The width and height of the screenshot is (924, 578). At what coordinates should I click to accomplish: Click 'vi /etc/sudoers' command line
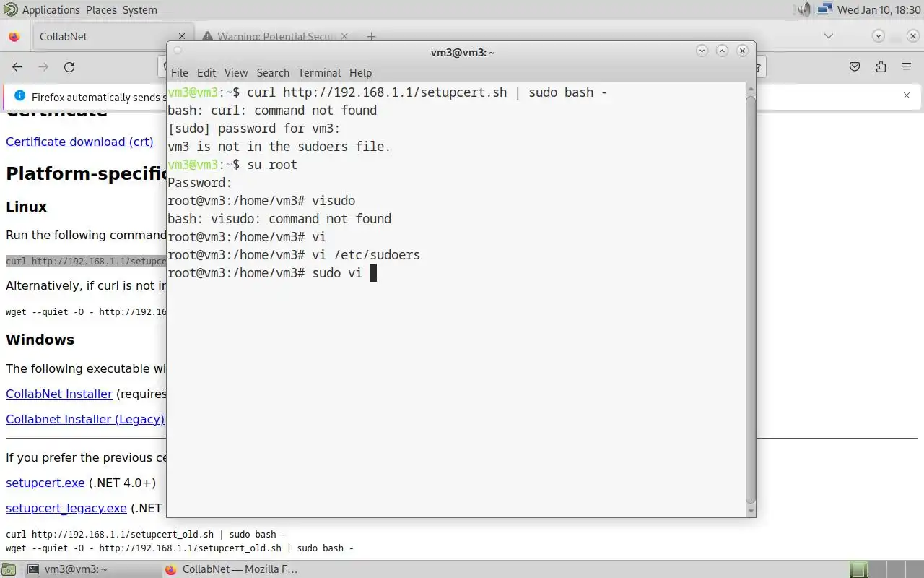[294, 254]
